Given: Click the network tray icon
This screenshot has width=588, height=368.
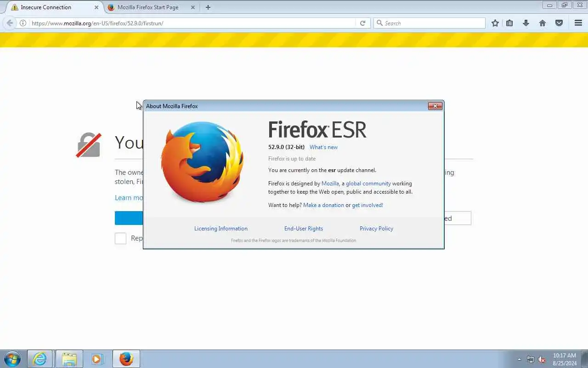Looking at the screenshot, I should 531,359.
